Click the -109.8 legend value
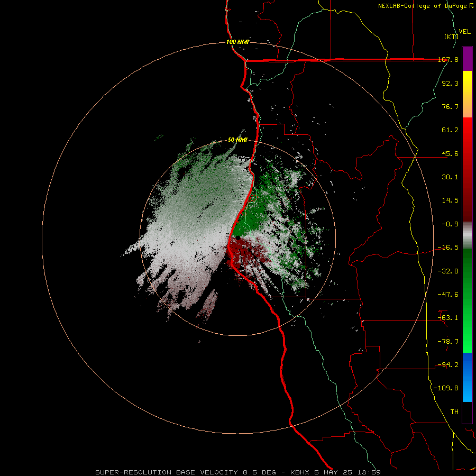This screenshot has height=476, width=476. click(x=446, y=388)
